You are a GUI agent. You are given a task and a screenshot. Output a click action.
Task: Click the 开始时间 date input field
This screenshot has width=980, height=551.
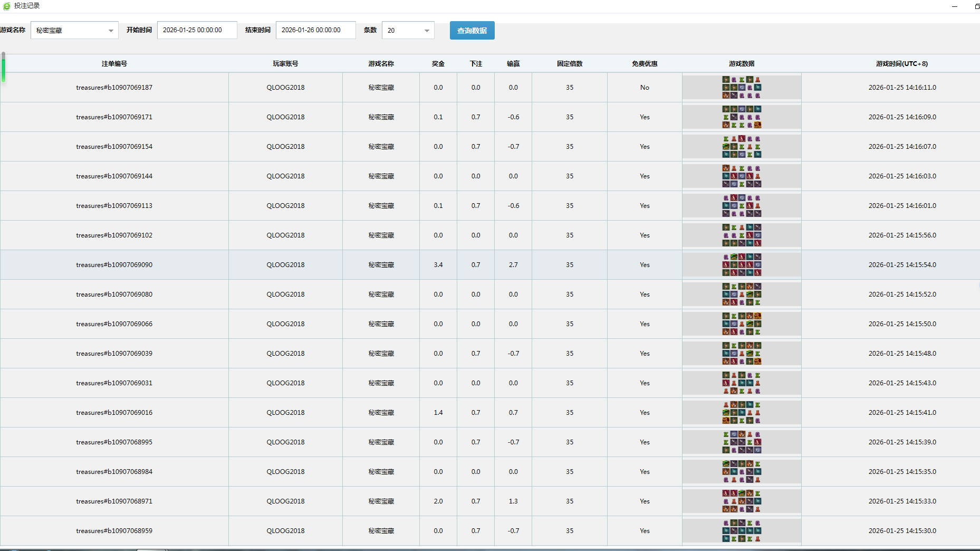tap(197, 30)
